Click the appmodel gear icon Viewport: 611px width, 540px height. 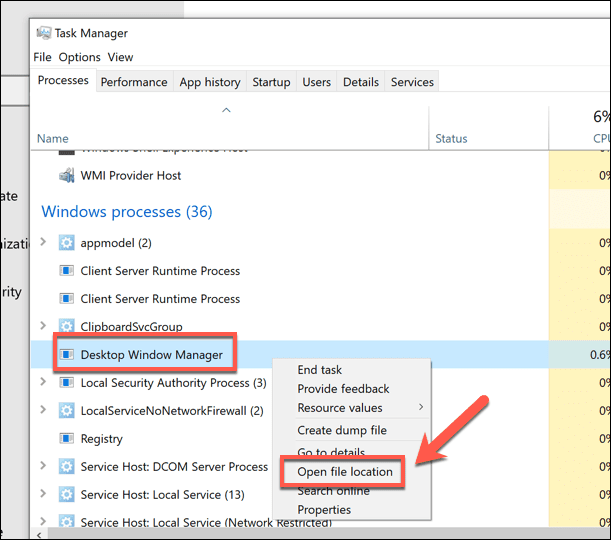point(67,243)
